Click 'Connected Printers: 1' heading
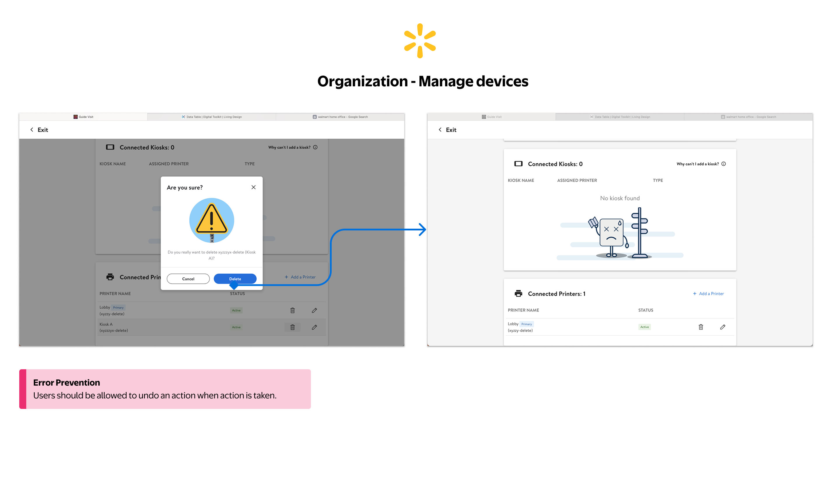Screen dimensions: 840x504 (556, 294)
